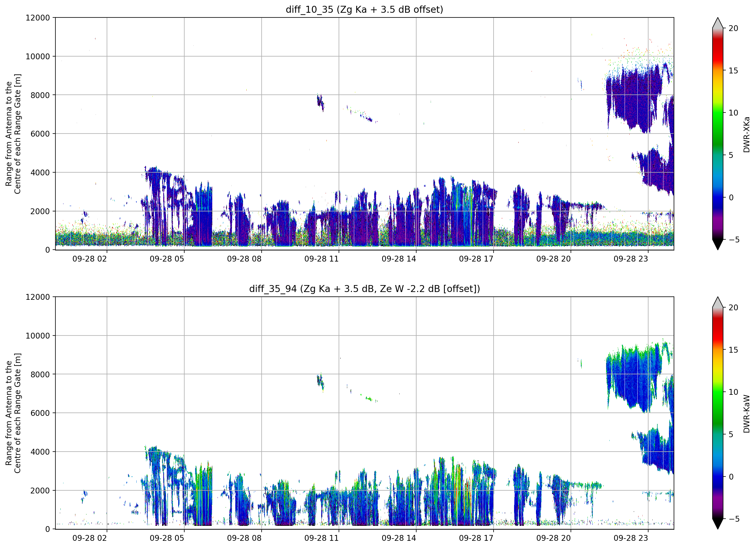This screenshot has width=756, height=548.
Task: Click the bottom colorbar 5 tick label
Action: pyautogui.click(x=731, y=434)
